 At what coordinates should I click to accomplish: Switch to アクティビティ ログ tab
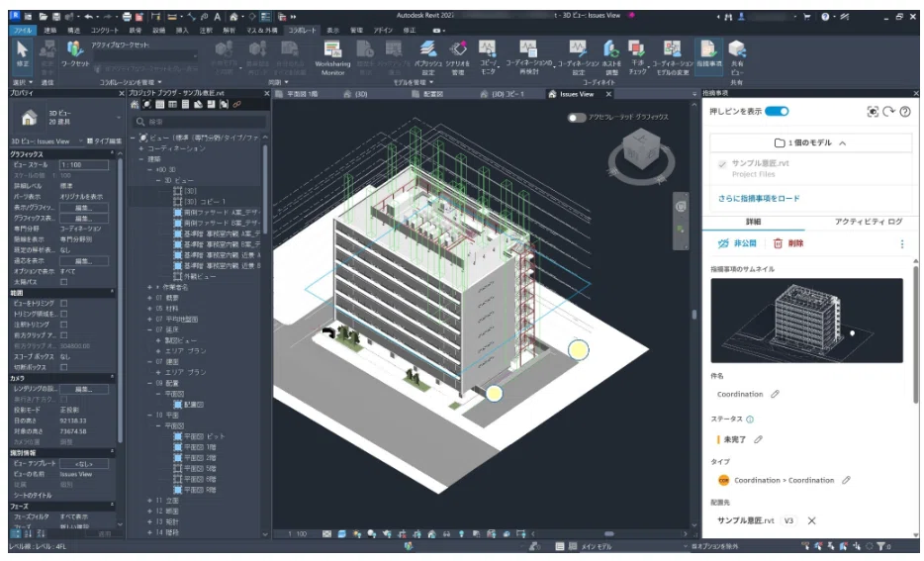click(x=868, y=222)
